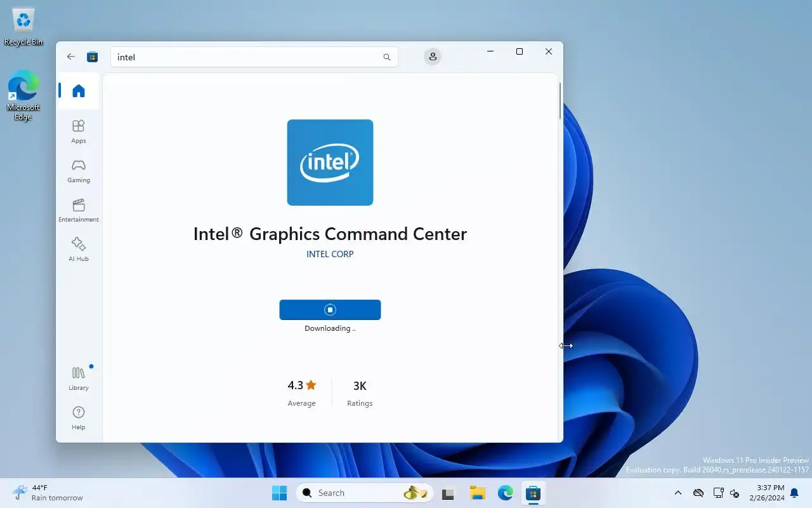The image size is (812, 508).
Task: Click the Downloading status text
Action: pyautogui.click(x=330, y=328)
